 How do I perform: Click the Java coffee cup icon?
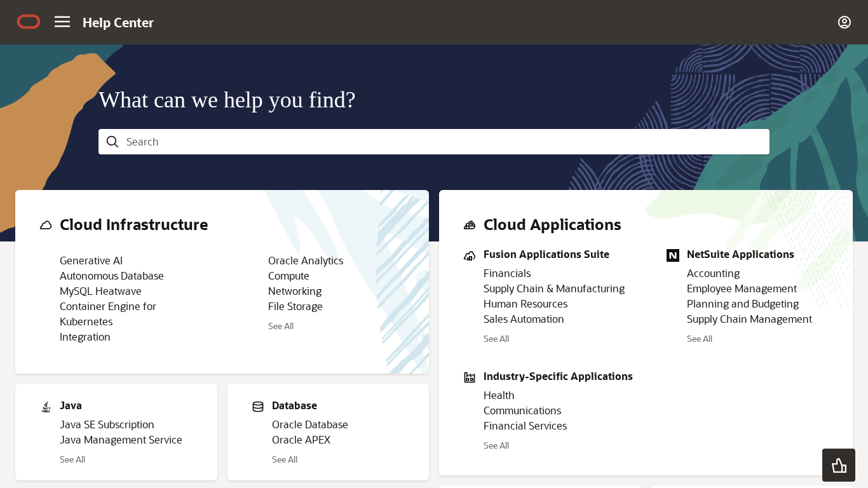coord(46,407)
